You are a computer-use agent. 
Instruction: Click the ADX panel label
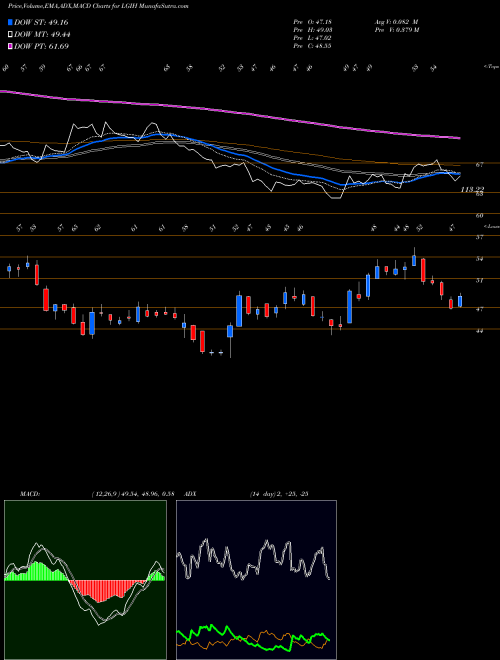190,494
